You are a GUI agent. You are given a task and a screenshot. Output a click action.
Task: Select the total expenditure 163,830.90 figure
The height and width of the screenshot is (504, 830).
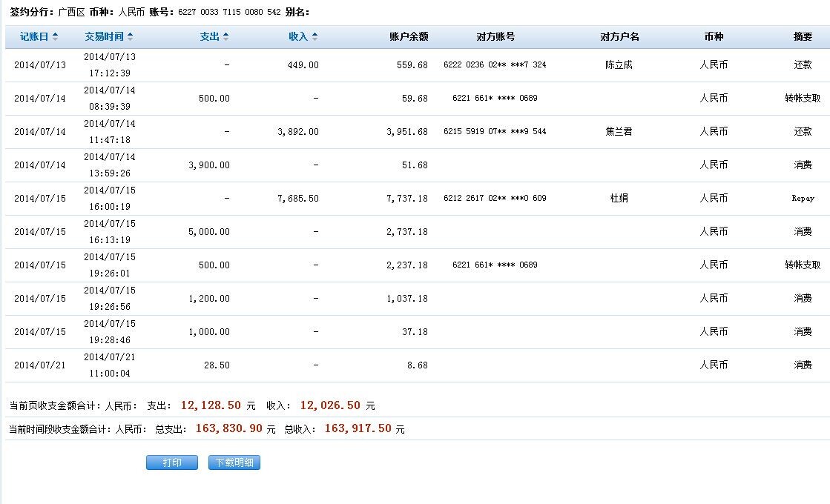(231, 428)
